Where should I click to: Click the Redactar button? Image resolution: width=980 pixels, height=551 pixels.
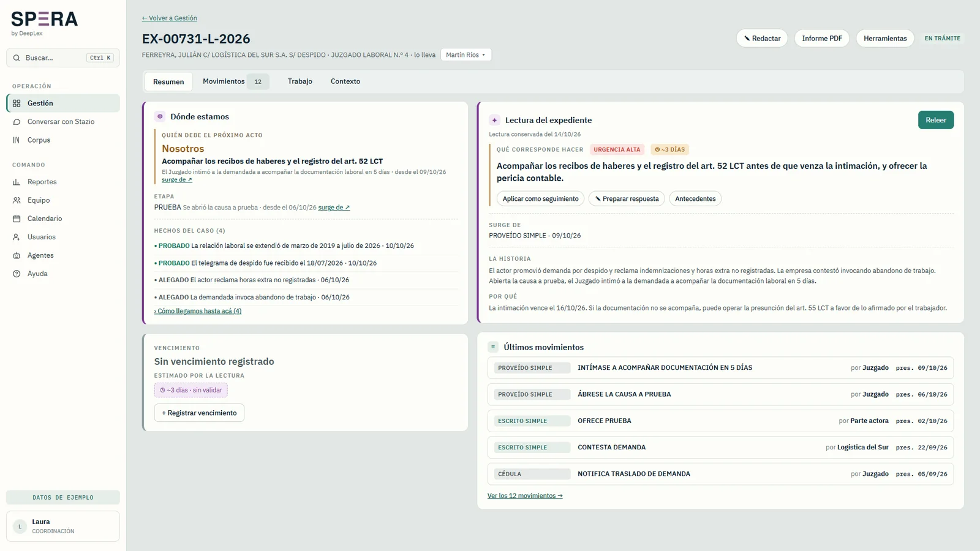762,39
